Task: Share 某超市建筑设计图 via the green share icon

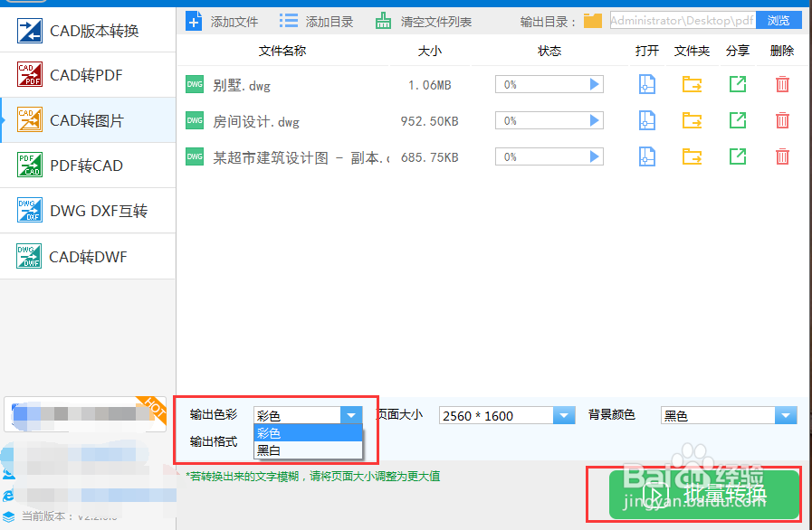Action: coord(738,156)
